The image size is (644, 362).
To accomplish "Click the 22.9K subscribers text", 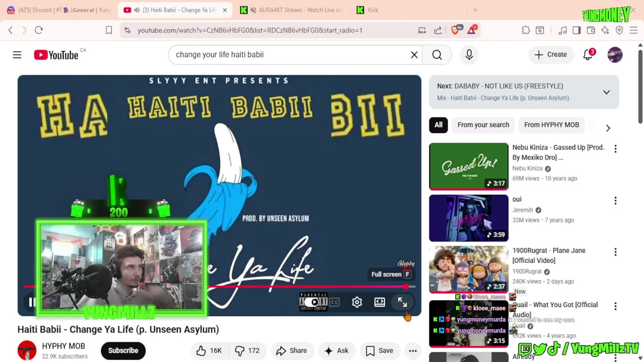I will click(x=65, y=356).
